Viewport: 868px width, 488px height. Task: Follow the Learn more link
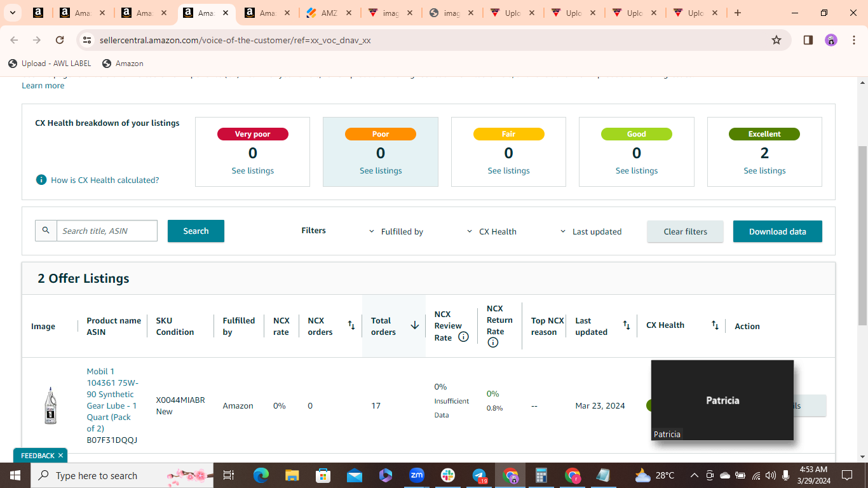point(43,86)
